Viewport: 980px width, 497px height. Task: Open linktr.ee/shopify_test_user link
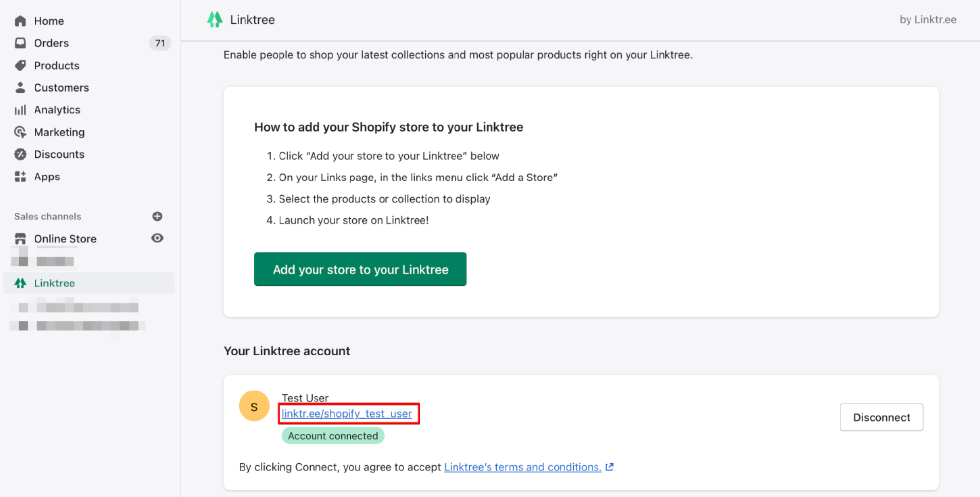347,414
